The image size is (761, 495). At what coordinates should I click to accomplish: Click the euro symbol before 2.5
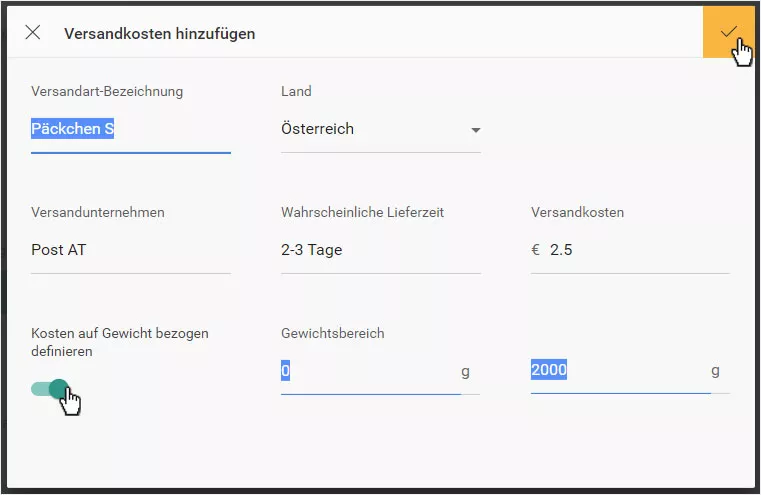coord(535,250)
